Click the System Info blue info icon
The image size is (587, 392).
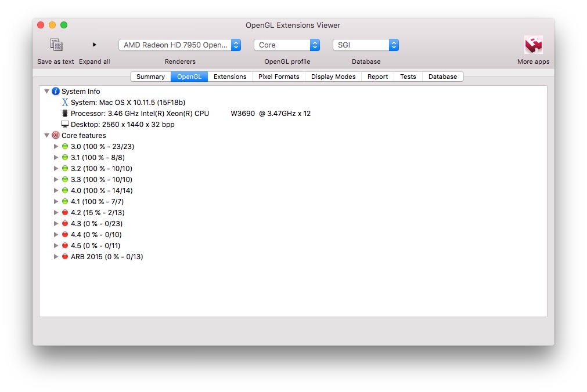pyautogui.click(x=55, y=91)
